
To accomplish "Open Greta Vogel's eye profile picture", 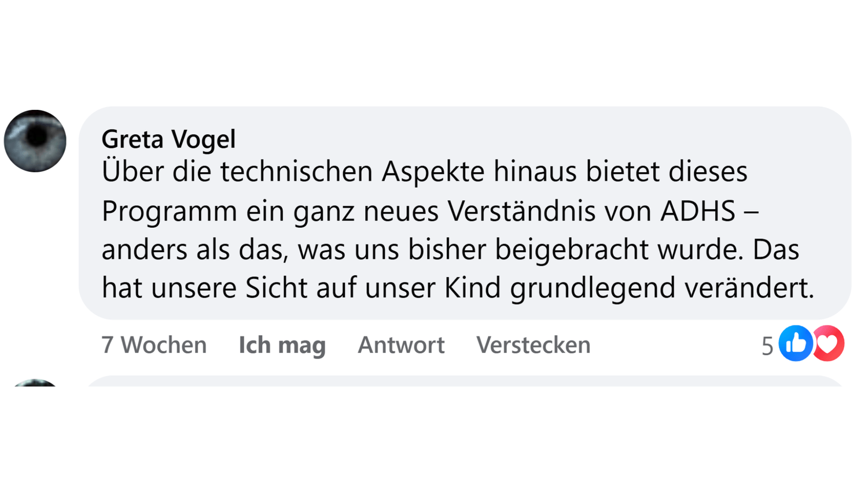I will (35, 141).
